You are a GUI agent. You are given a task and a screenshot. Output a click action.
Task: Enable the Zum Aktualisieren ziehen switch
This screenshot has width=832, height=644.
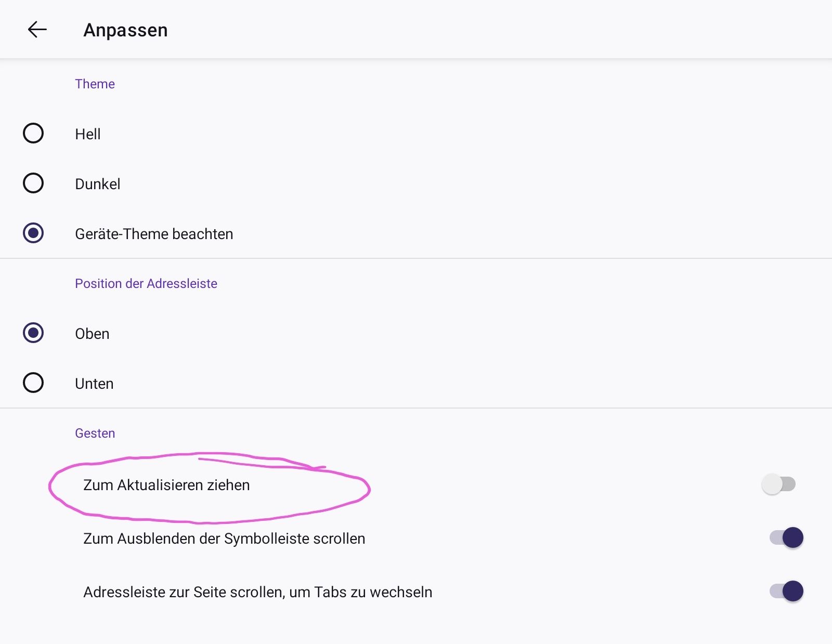(778, 484)
